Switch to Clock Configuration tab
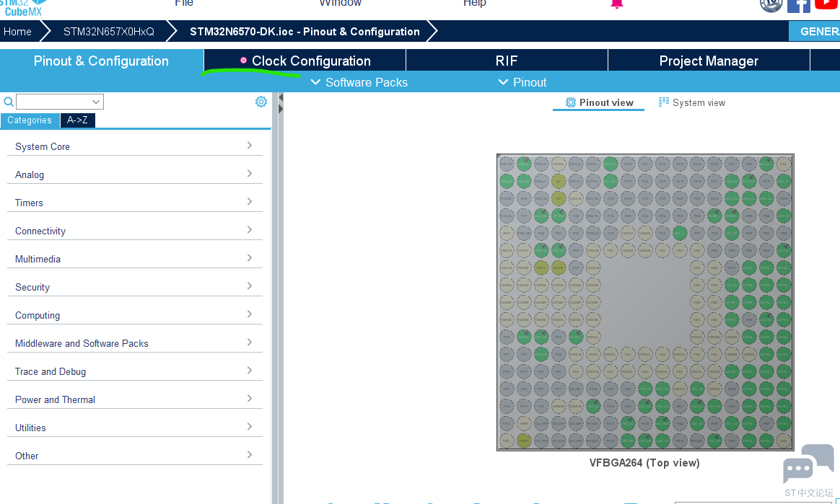Screen dimensions: 840x504 (305, 61)
